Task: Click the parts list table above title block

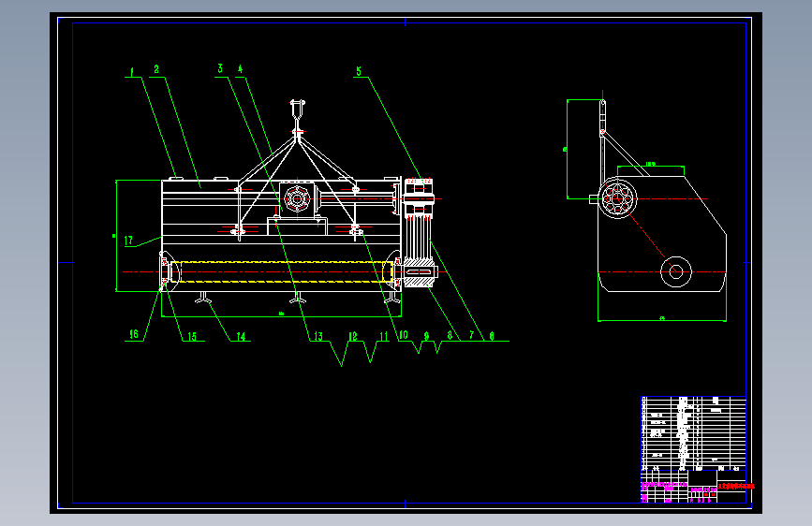Action: coord(693,433)
